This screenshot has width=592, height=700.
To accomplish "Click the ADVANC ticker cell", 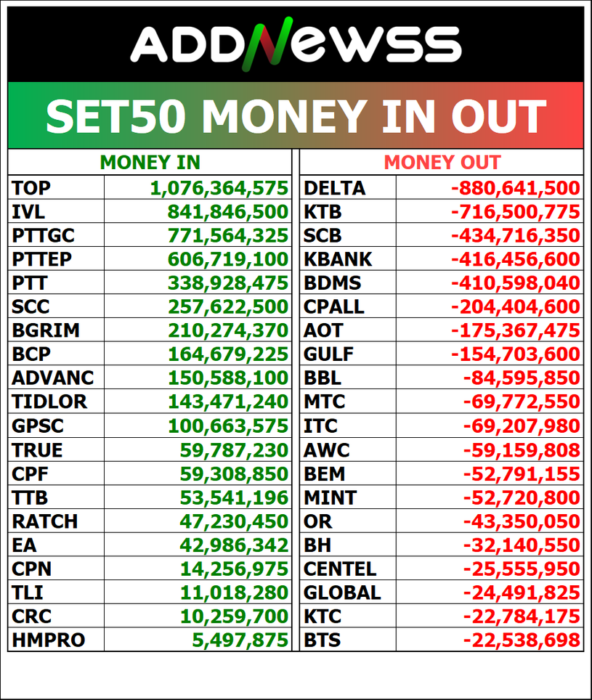I will pyautogui.click(x=56, y=378).
